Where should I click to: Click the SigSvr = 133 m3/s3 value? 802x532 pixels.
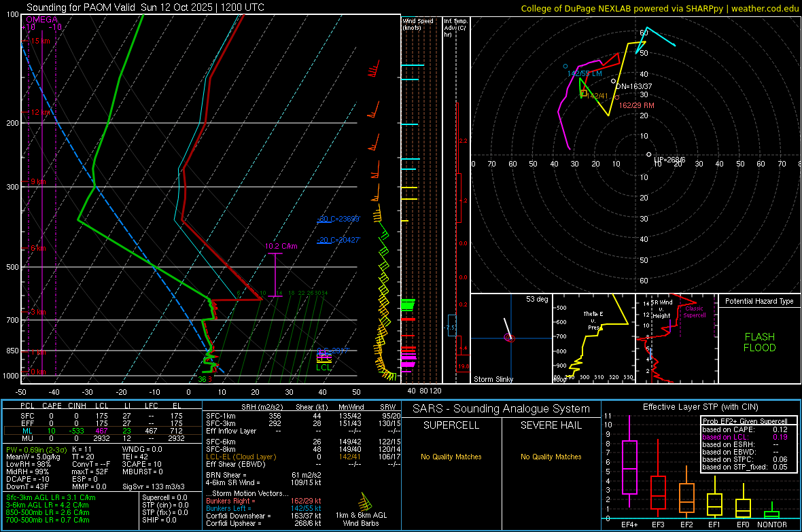(153, 487)
